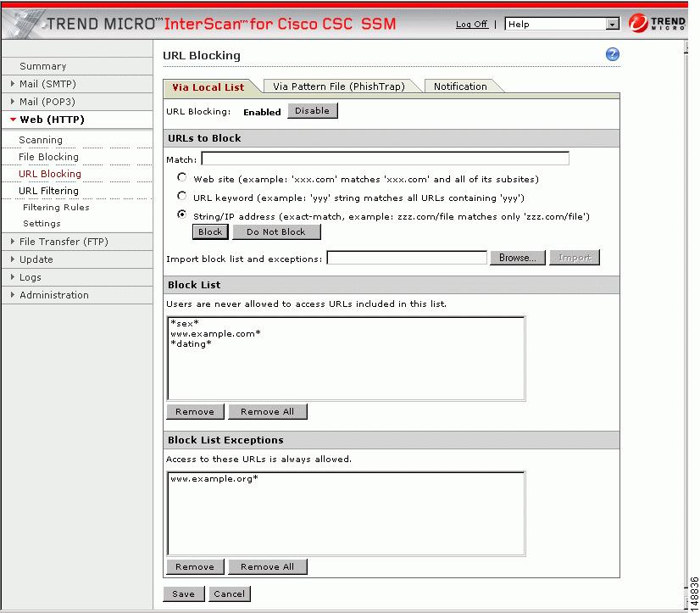
Task: Open the blue help question-mark icon
Action: tap(612, 54)
